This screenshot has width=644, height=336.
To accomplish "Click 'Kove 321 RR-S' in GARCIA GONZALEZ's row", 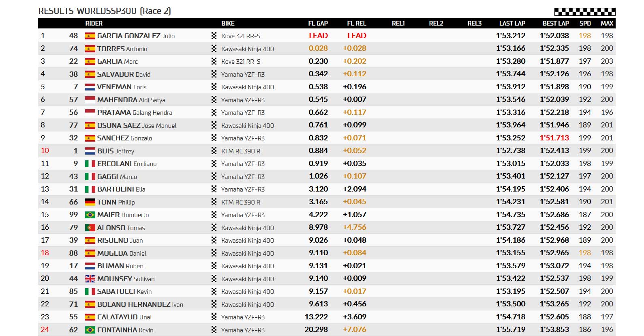I will (x=241, y=36).
